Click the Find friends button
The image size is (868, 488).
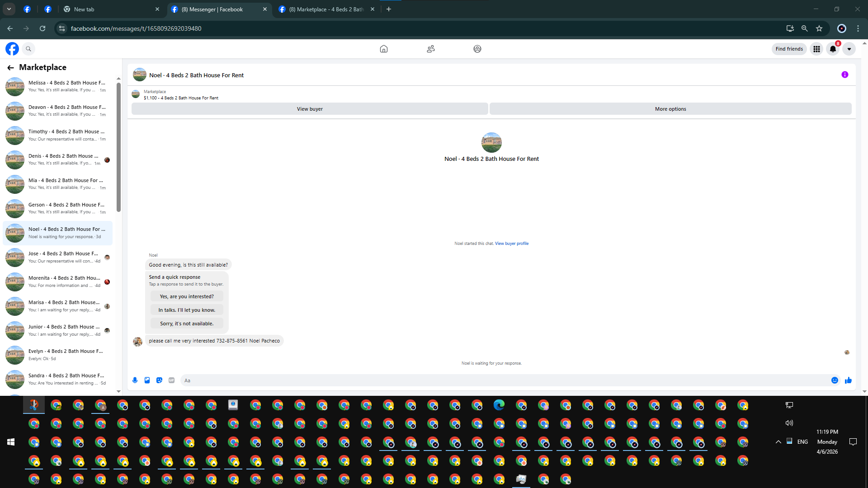tap(789, 49)
